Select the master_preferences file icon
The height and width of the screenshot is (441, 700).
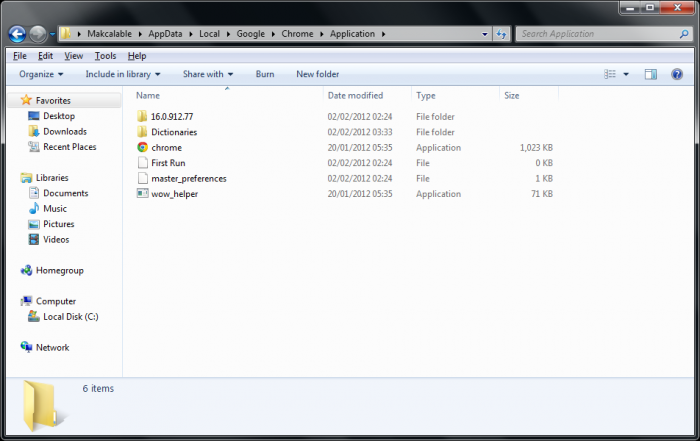click(142, 179)
